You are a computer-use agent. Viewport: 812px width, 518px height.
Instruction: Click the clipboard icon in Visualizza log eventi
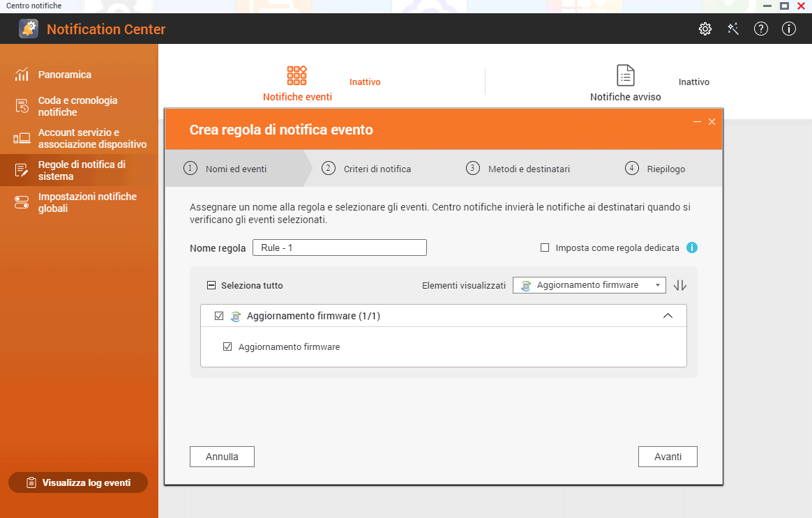point(31,482)
